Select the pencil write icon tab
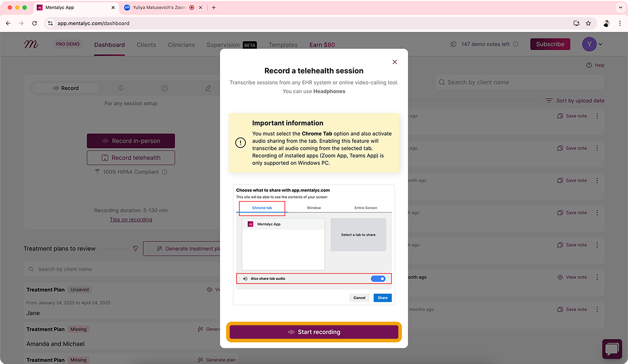The image size is (628, 364). [208, 88]
